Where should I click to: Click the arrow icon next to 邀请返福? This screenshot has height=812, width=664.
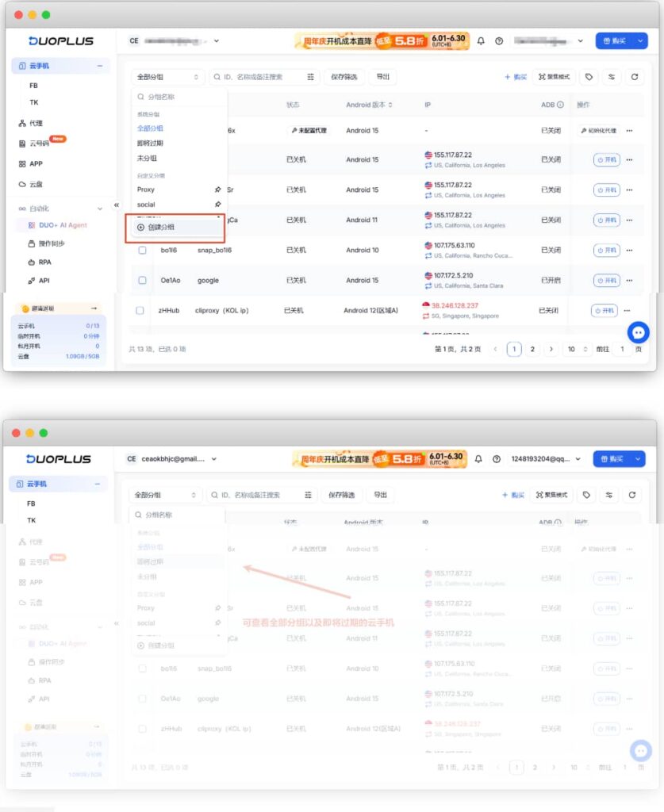tap(94, 308)
